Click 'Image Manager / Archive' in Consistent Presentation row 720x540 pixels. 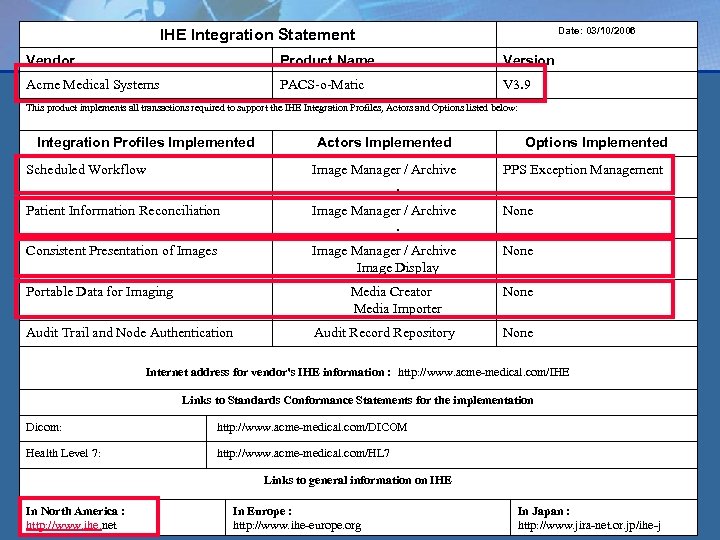click(x=384, y=251)
